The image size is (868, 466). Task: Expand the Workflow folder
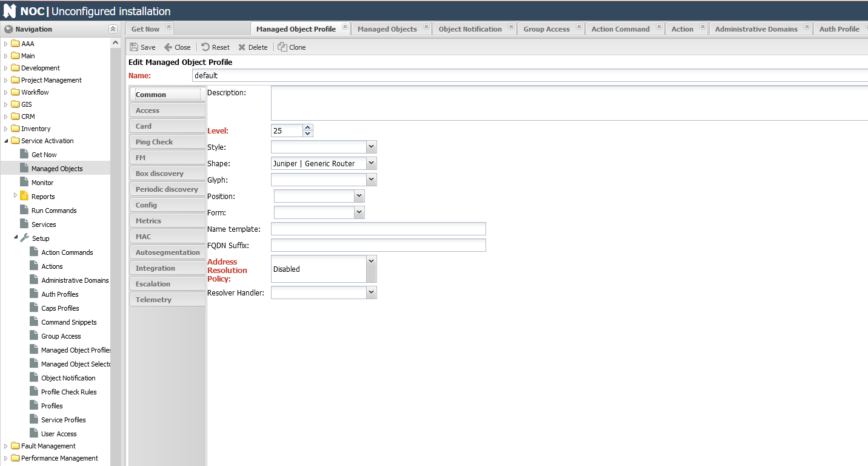click(x=6, y=92)
